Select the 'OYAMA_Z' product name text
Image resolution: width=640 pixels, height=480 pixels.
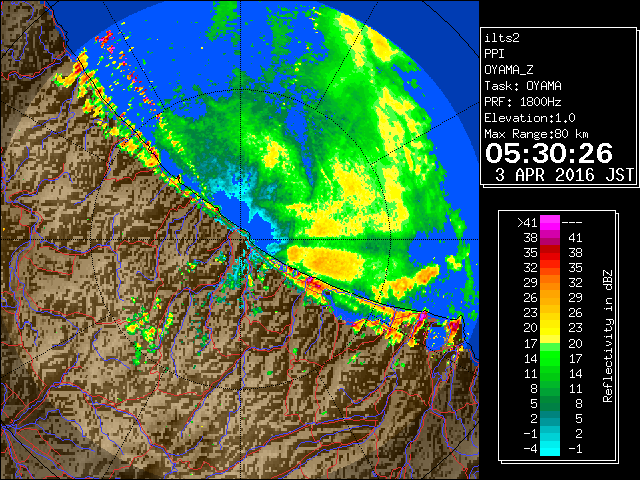click(509, 70)
